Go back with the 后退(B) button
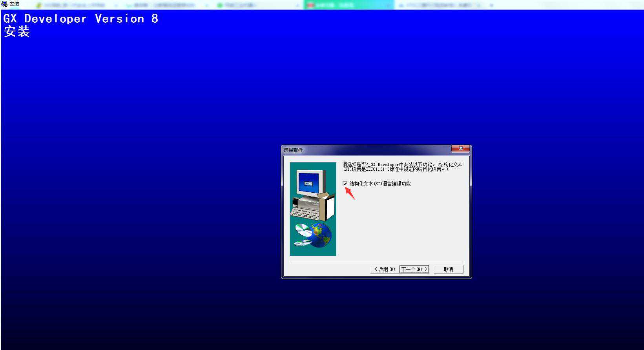This screenshot has width=644, height=350. point(385,269)
